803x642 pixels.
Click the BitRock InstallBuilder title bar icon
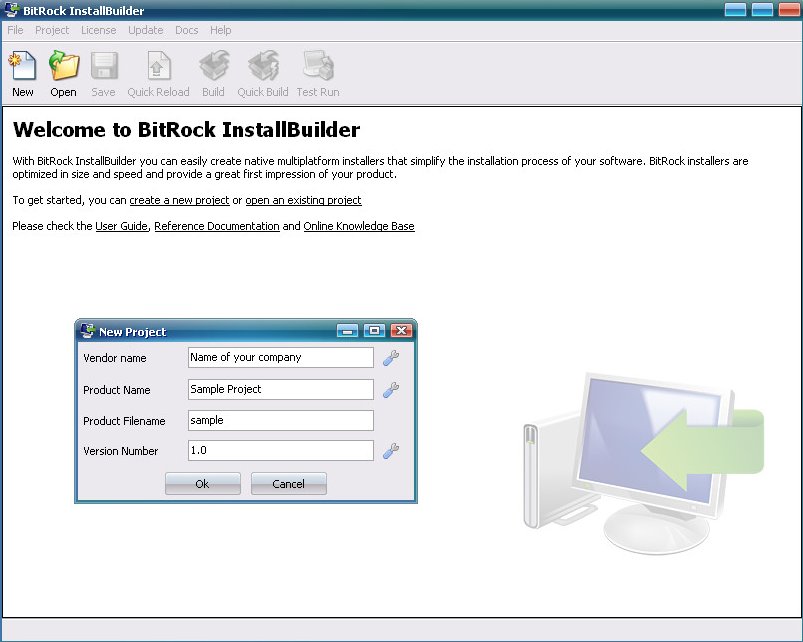point(11,10)
